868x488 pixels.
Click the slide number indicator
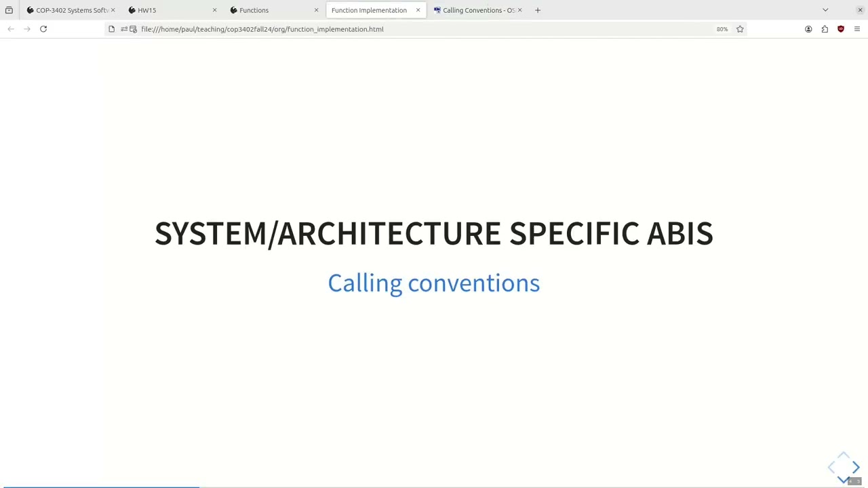tap(854, 481)
